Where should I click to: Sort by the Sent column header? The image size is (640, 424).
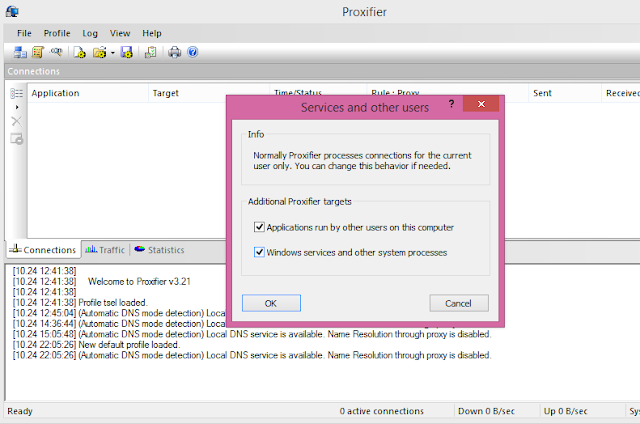point(564,93)
